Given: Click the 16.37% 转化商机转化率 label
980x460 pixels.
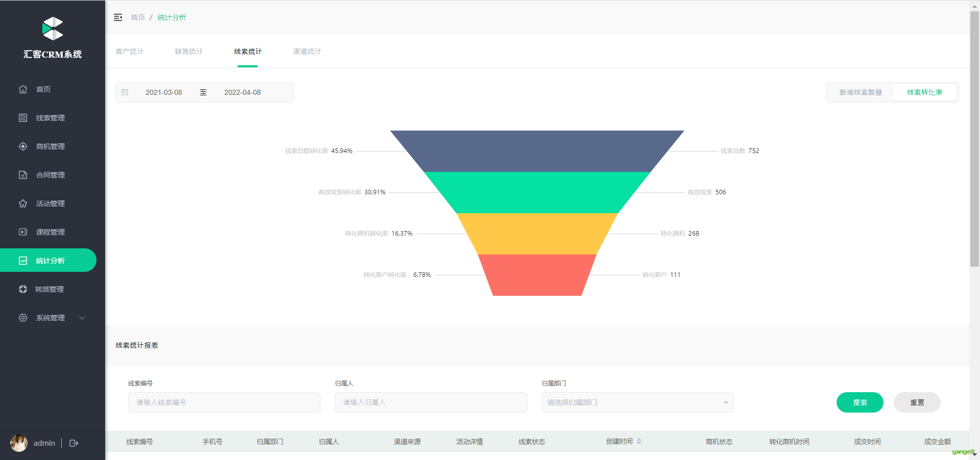Looking at the screenshot, I should tap(379, 234).
